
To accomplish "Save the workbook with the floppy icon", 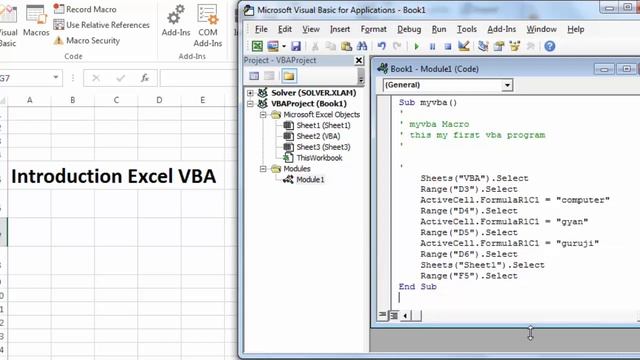I will (x=296, y=46).
